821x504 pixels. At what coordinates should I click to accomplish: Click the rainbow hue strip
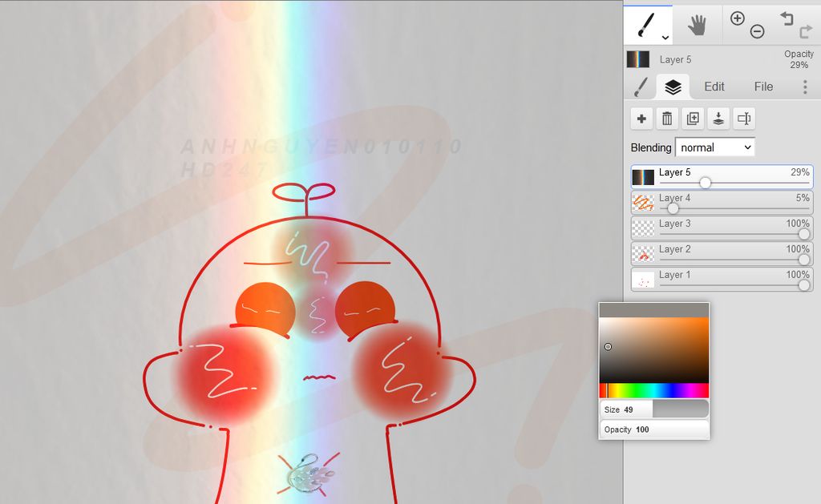pyautogui.click(x=654, y=390)
